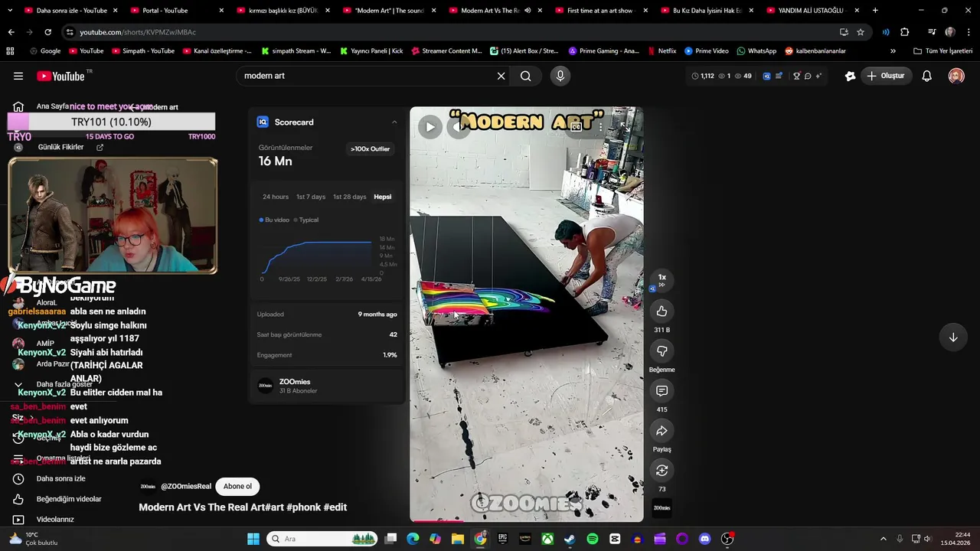Open ZOOmies channel in Scorecard panel
Viewport: 980px width, 551px height.
[x=326, y=386]
